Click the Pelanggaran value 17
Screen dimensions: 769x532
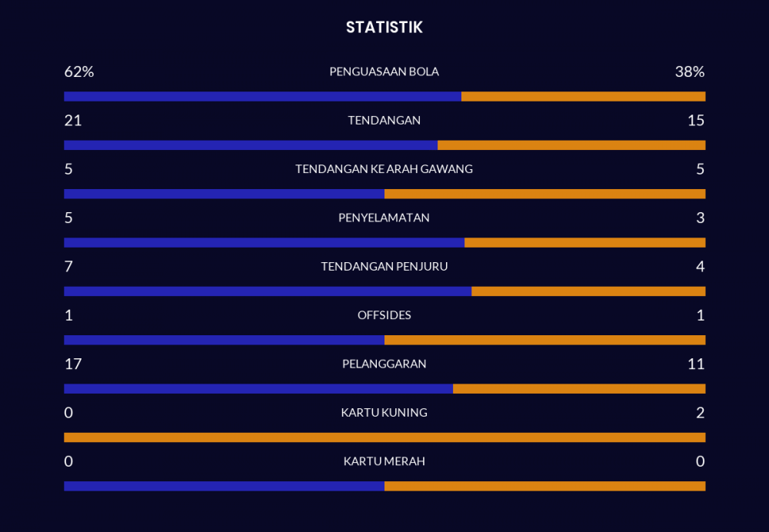(73, 364)
